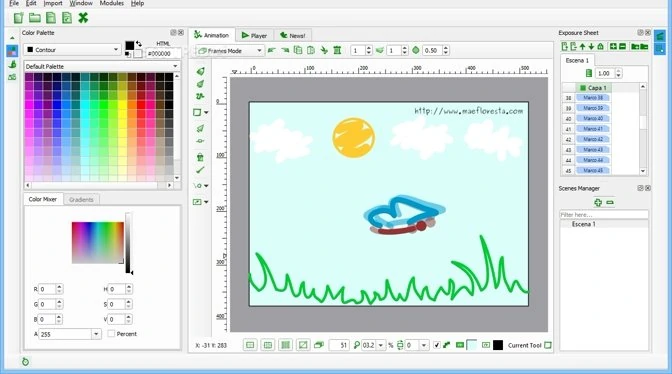Open the Gradients tab
672x374 pixels.
tap(81, 200)
